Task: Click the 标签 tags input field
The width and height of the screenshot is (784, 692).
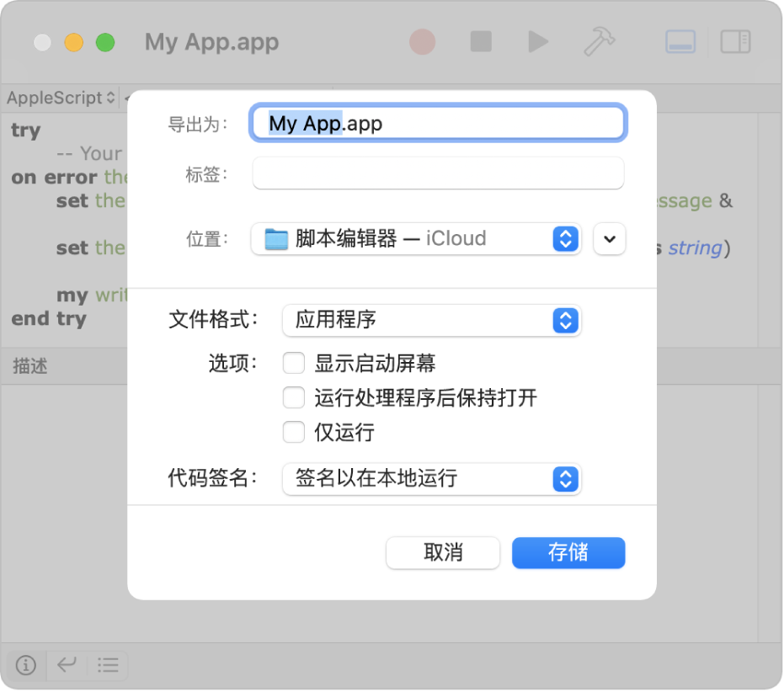Action: point(437,173)
